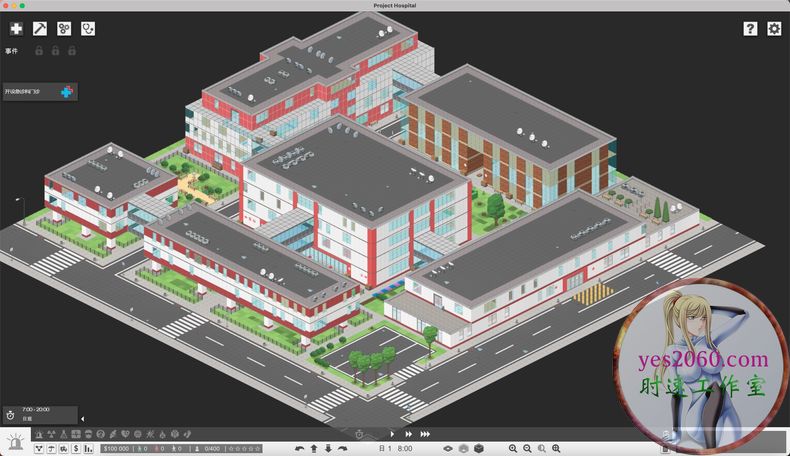Click the white cross hospital icon
Viewport: 790px width, 456px height.
point(16,29)
